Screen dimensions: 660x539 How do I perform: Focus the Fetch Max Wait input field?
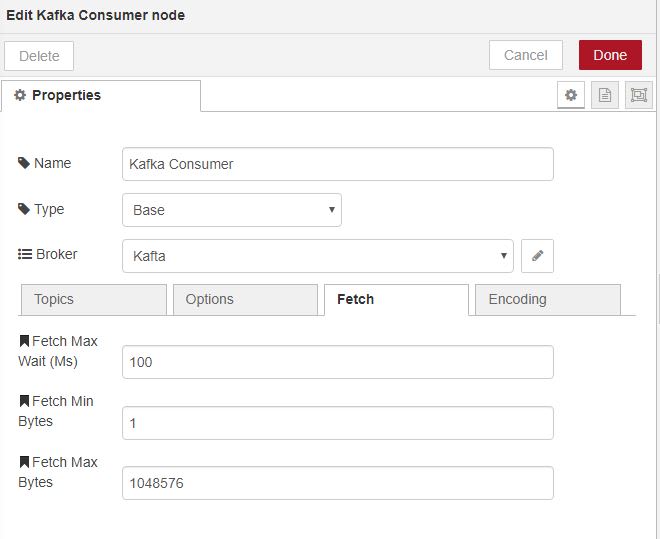338,362
